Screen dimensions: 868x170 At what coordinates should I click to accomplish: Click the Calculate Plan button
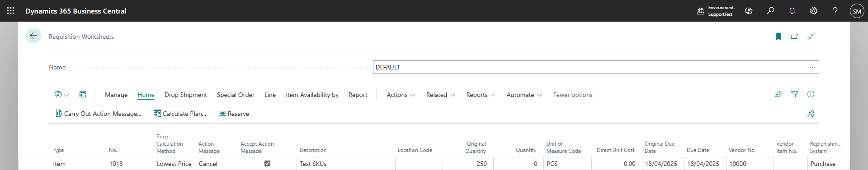tap(180, 114)
